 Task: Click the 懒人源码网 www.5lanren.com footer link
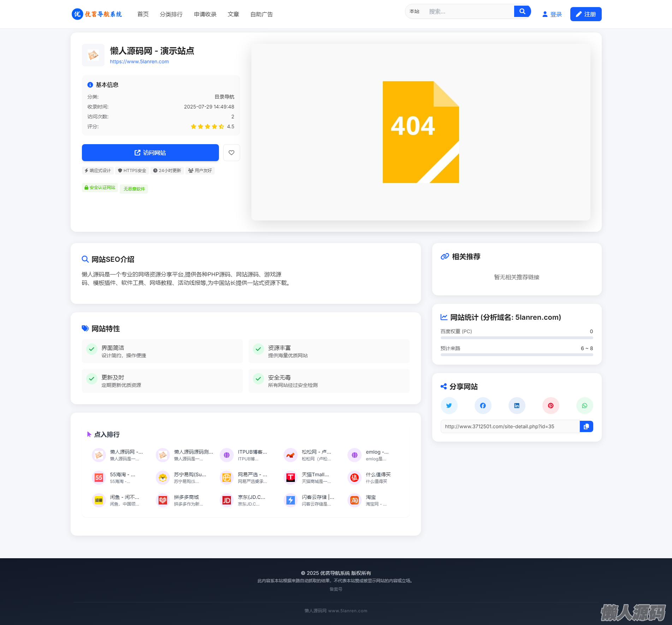pos(336,611)
